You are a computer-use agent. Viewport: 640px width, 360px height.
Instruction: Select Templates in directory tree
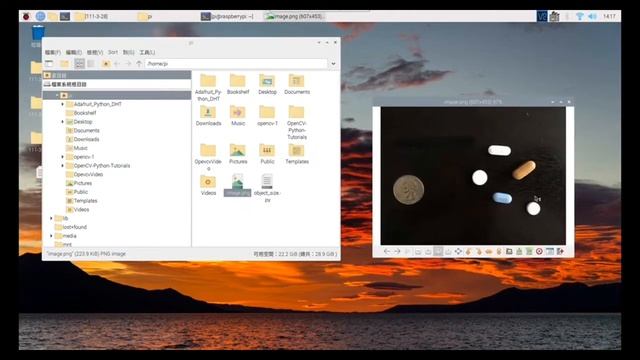tap(85, 201)
